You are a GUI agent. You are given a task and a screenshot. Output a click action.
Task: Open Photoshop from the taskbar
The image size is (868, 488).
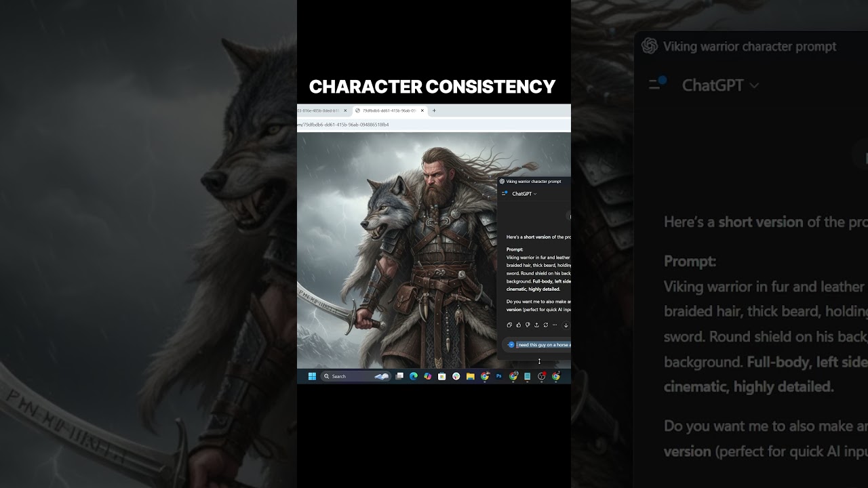[498, 376]
